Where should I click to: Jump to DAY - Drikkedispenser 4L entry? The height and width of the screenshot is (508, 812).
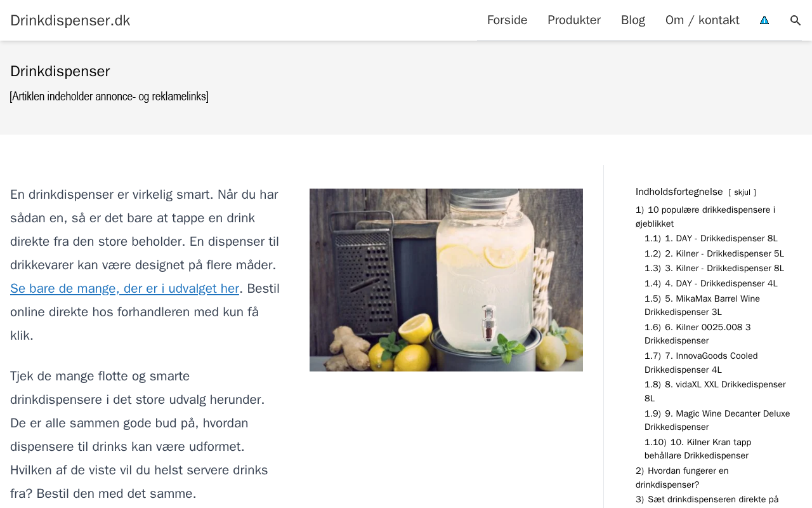pyautogui.click(x=711, y=284)
